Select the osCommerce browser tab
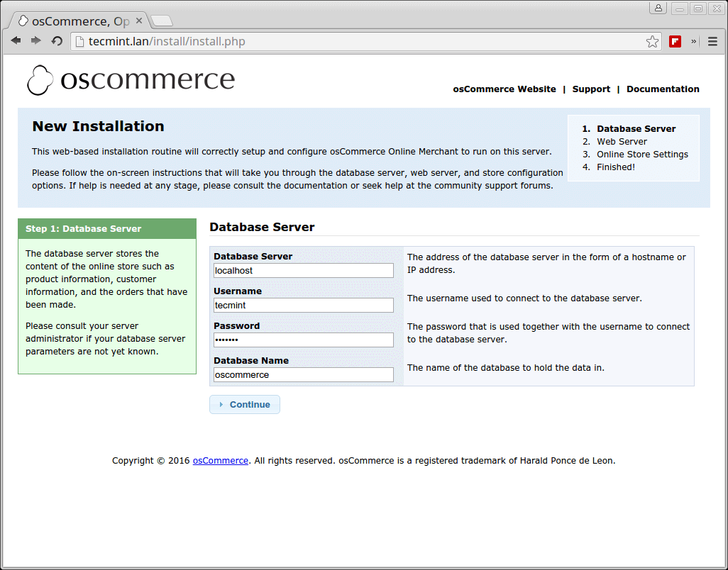This screenshot has width=728, height=570. [80, 21]
